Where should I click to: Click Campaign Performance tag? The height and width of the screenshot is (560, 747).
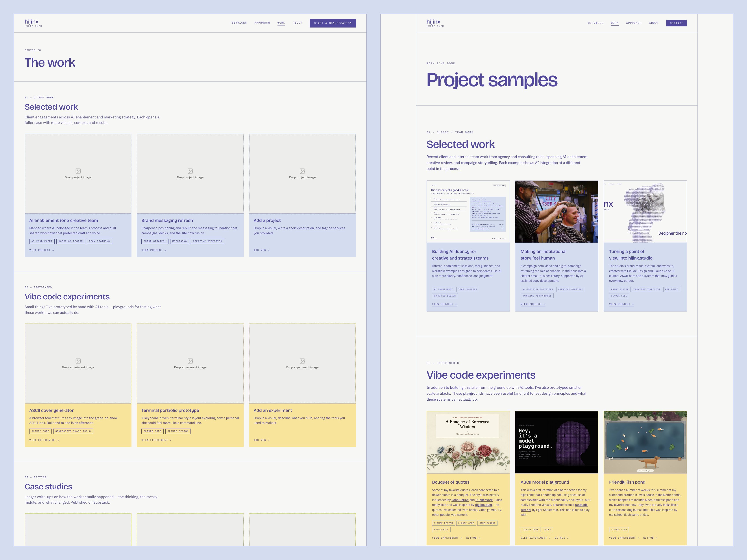(537, 296)
